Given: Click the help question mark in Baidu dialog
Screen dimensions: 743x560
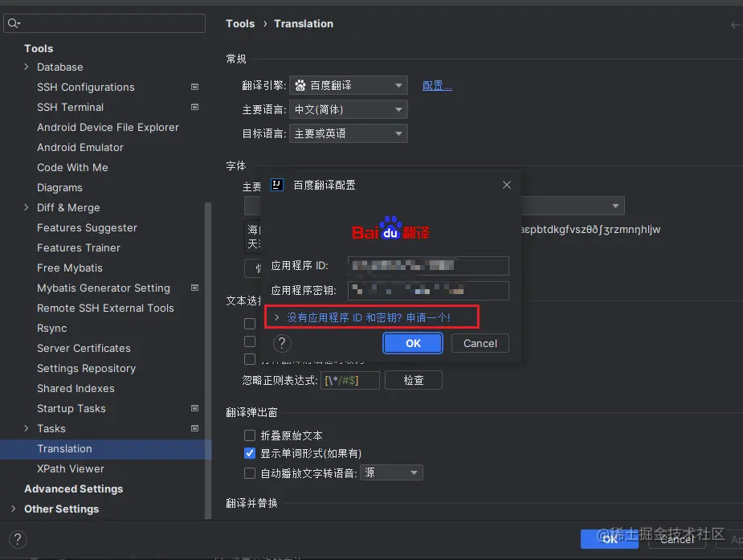Looking at the screenshot, I should (282, 343).
